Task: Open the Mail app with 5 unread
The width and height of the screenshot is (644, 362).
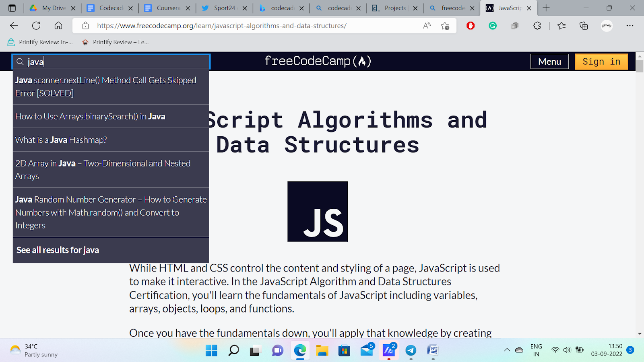Action: pos(367,350)
